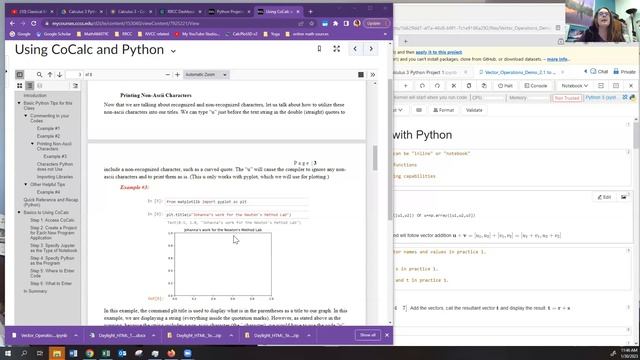Open Google Scholar bookmark

(x=54, y=34)
